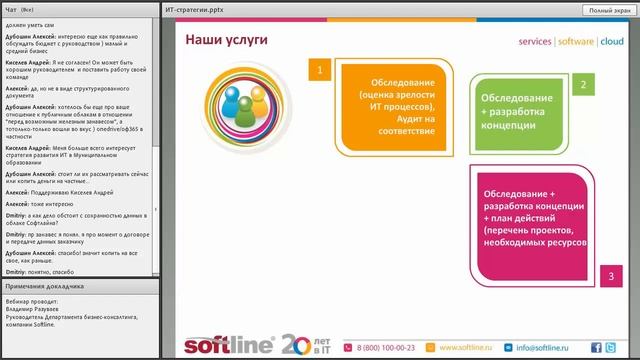Click the Наши услуги slide title
Image resolution: width=640 pixels, height=360 pixels.
(x=227, y=40)
